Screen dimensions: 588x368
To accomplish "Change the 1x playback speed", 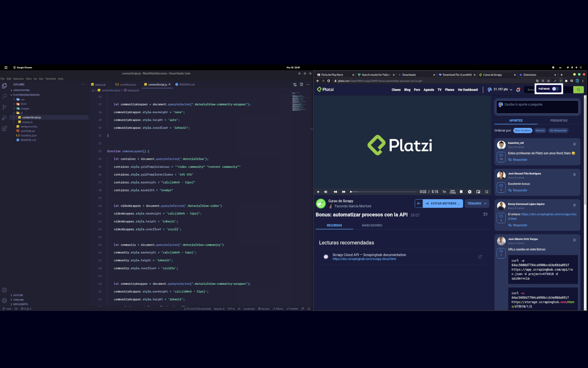I will point(444,192).
